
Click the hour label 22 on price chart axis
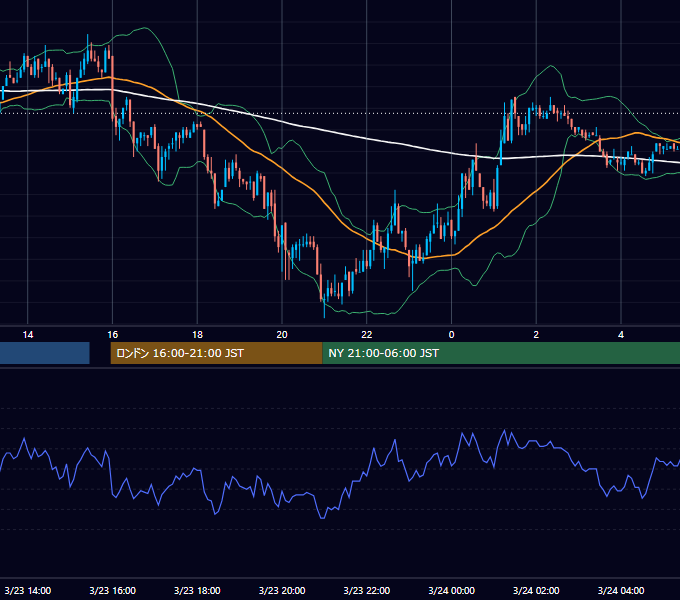(367, 335)
